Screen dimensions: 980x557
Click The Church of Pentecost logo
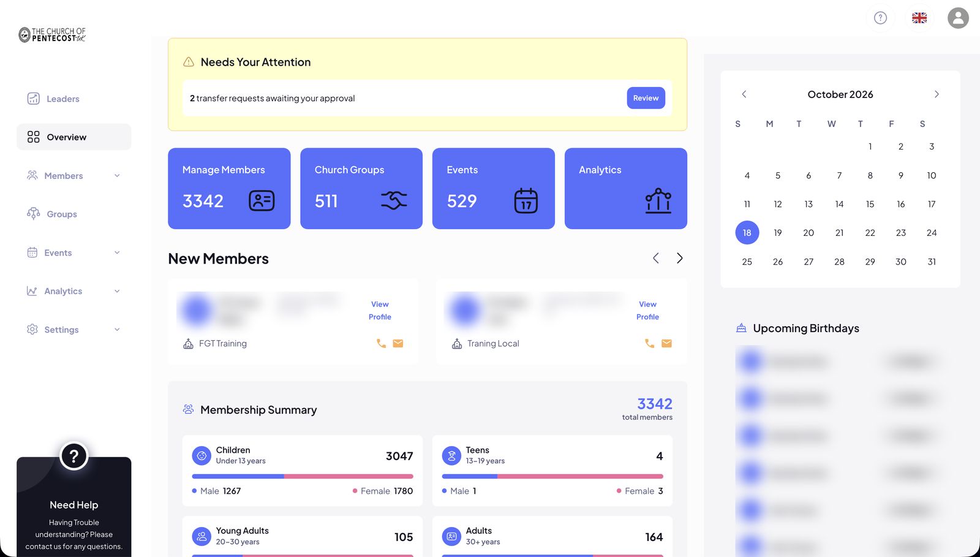coord(52,34)
